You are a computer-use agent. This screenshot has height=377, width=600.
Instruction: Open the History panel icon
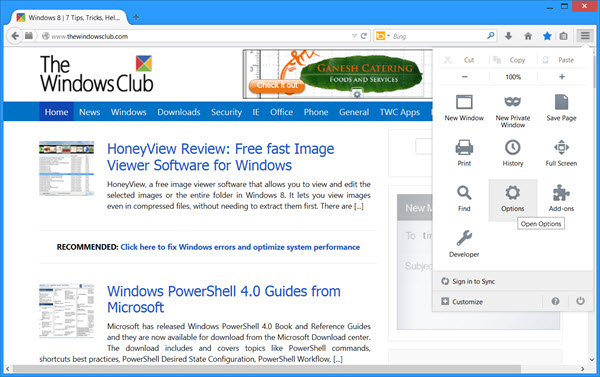click(x=512, y=147)
